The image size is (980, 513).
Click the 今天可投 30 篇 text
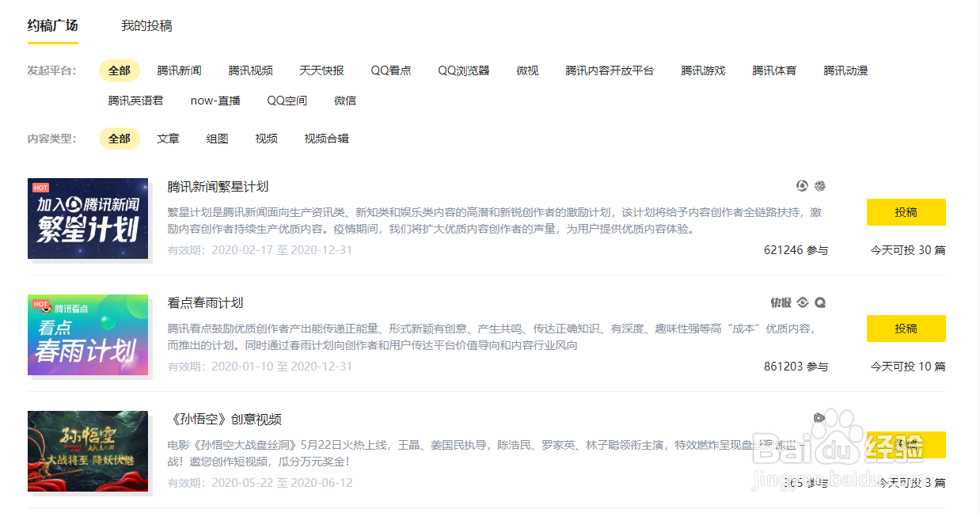908,250
